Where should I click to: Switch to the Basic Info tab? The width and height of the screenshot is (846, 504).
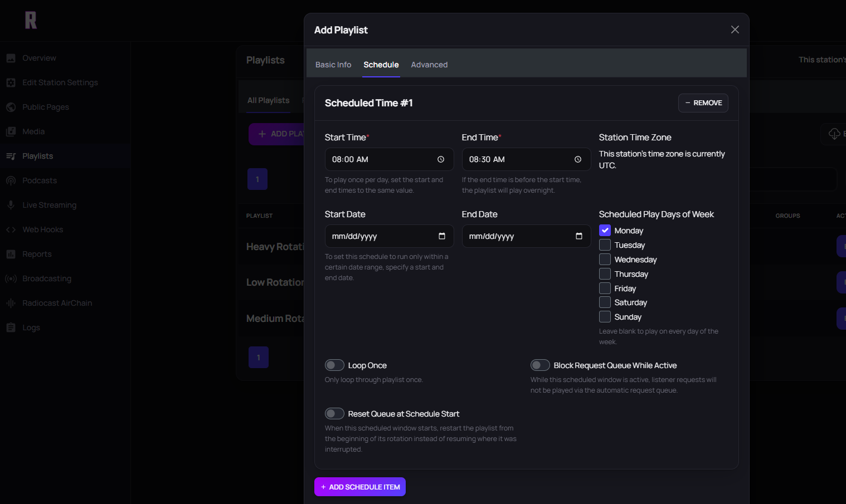pos(333,65)
